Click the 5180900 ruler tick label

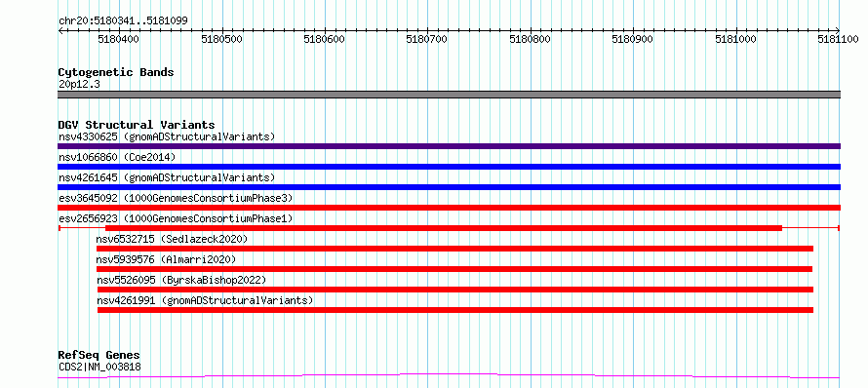[x=633, y=39]
